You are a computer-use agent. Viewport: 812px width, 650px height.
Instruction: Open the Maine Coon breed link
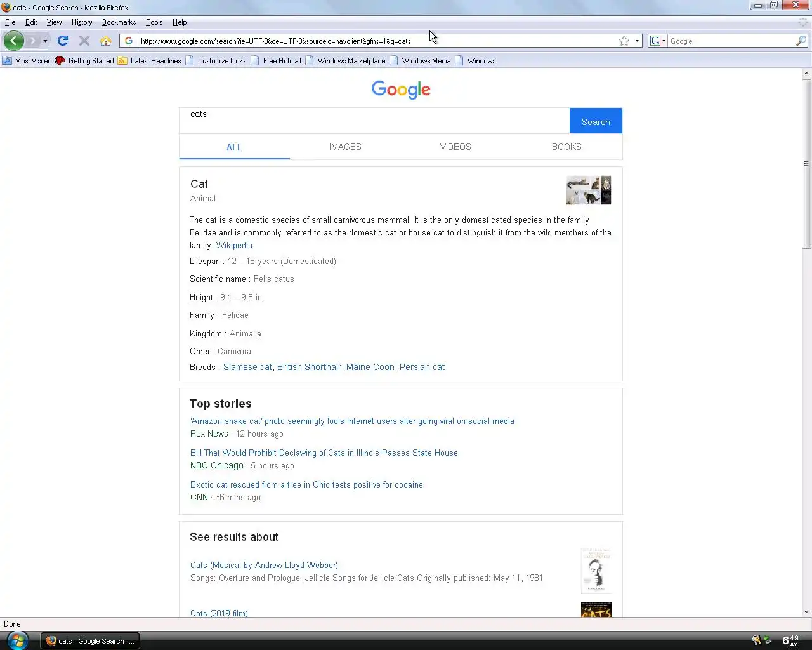pos(370,367)
